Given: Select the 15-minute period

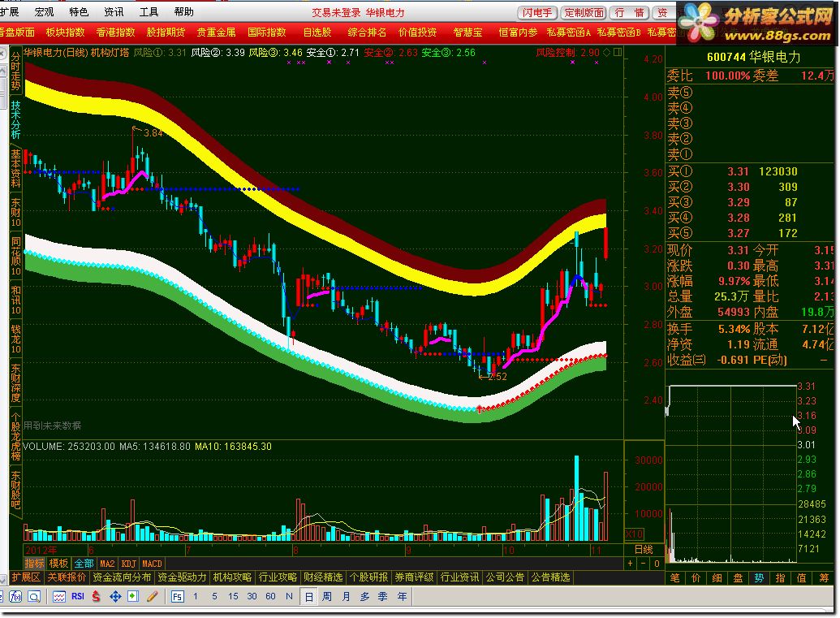Looking at the screenshot, I should coord(233,597).
